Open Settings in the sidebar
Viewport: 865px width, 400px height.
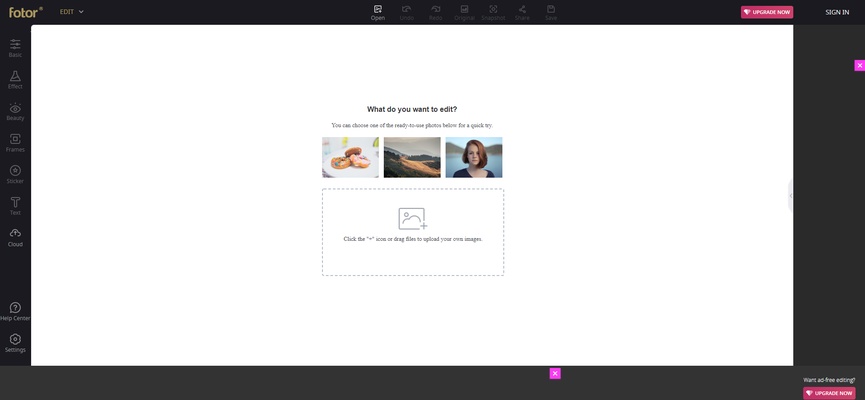click(15, 343)
